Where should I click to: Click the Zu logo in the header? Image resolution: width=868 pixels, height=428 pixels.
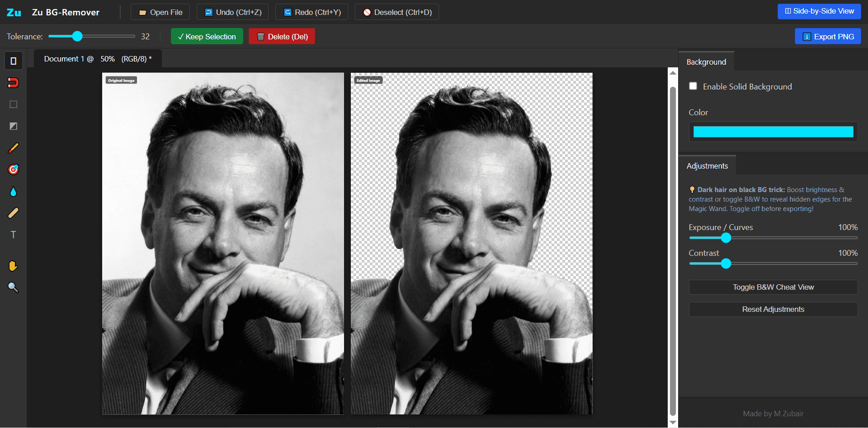pos(14,12)
